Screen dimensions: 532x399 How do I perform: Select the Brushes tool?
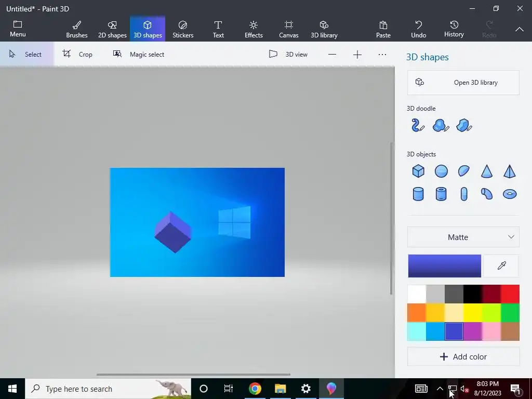pos(77,29)
